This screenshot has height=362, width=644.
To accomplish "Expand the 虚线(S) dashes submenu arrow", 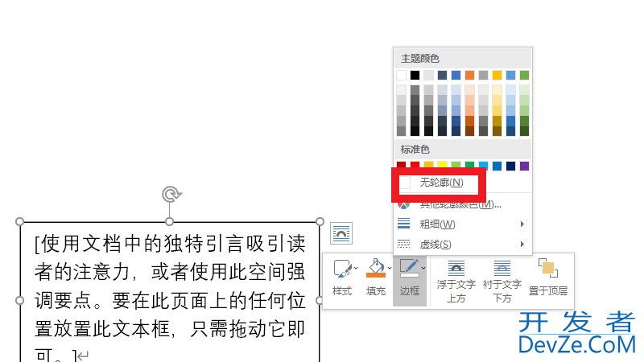I will click(522, 245).
